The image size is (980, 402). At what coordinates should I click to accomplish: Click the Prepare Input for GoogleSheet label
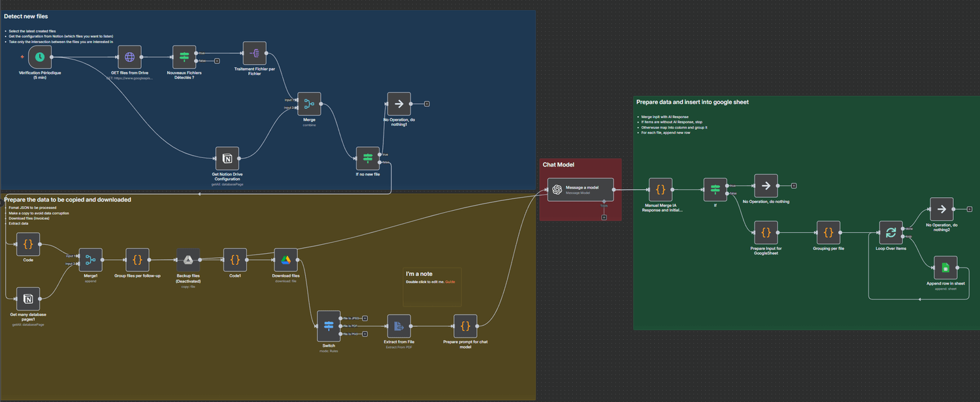coord(766,251)
